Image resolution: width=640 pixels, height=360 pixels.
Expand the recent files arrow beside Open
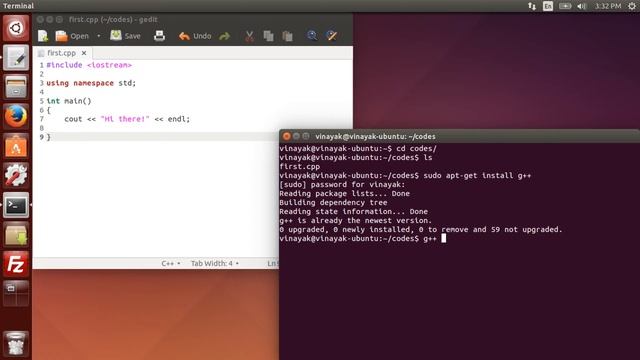99,36
